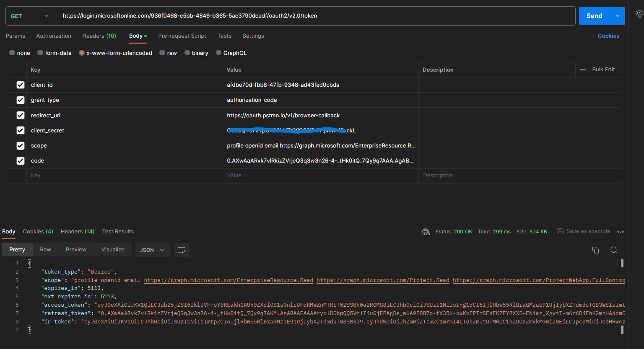This screenshot has height=349, width=644.
Task: Select the GraphQL body radio button
Action: coord(218,53)
